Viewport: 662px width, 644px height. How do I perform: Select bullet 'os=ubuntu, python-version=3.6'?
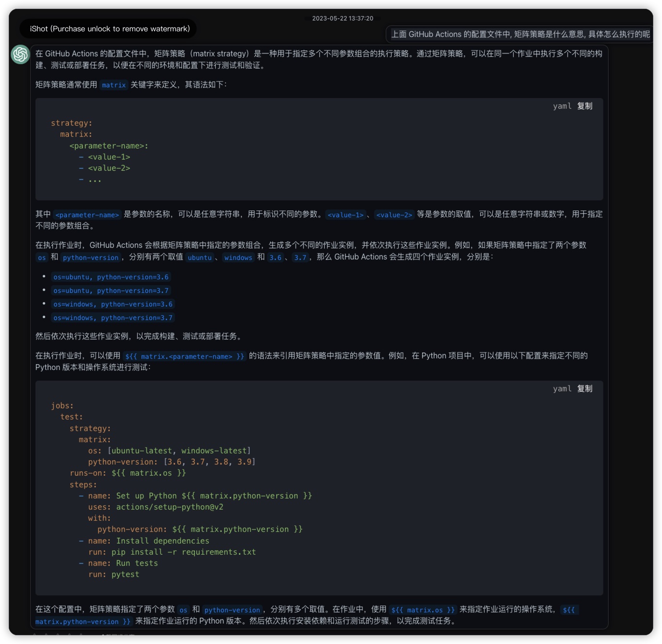click(x=111, y=277)
